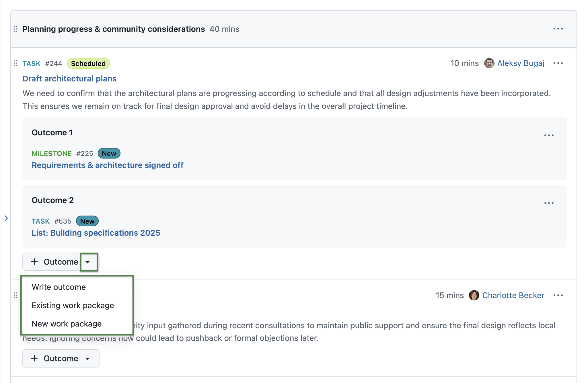Open the overflow menu next to Outcome 1

pos(549,135)
